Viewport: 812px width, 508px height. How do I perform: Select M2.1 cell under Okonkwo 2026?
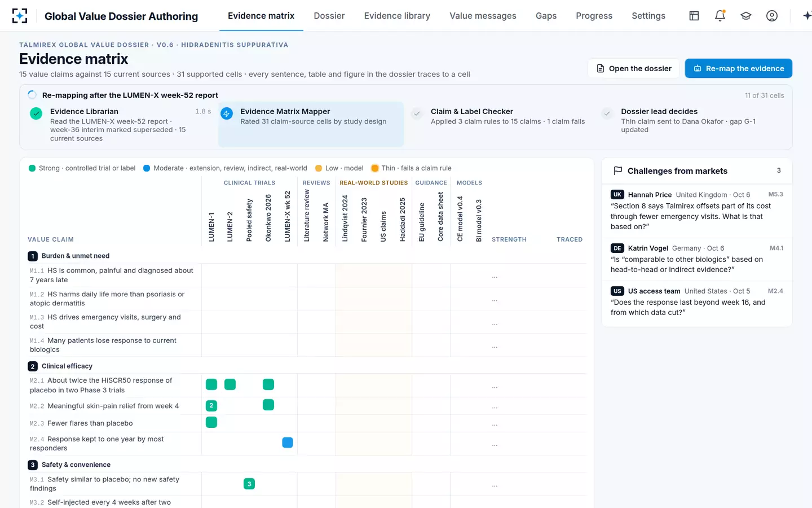(x=268, y=384)
